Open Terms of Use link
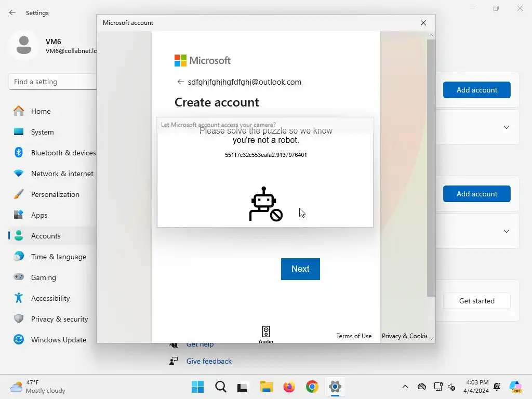 354,336
